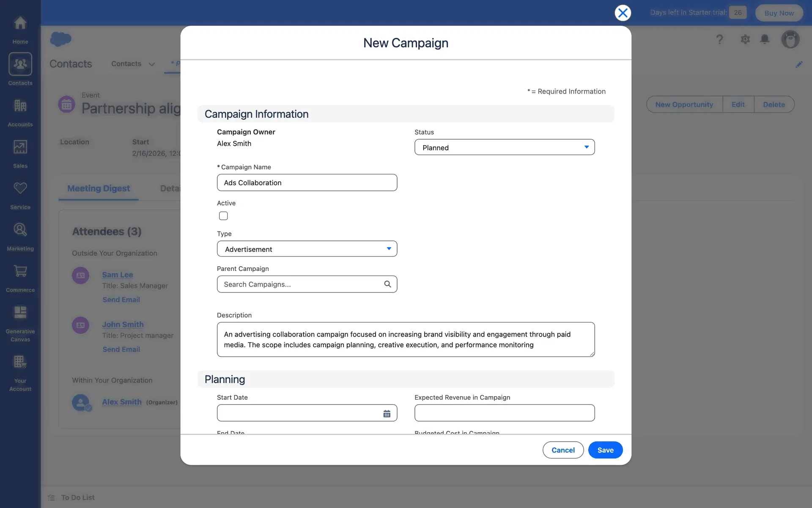Viewport: 812px width, 508px height.
Task: Click the Expected Revenue in Campaign field
Action: tap(504, 413)
